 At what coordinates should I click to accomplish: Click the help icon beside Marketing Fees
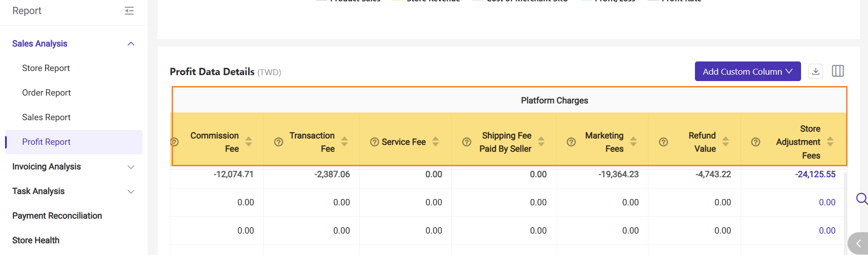[x=571, y=142]
